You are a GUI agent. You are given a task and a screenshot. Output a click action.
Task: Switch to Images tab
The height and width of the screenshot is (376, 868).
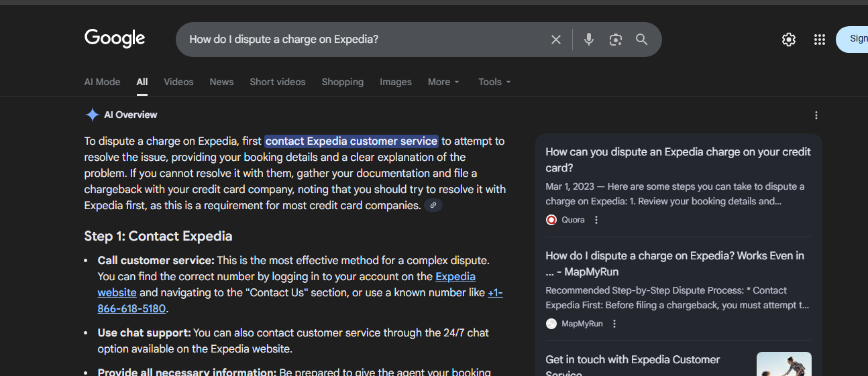(x=396, y=82)
